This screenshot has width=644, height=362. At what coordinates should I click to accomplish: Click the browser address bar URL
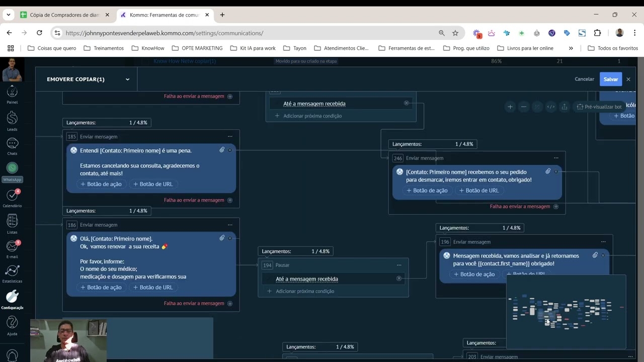point(164,33)
